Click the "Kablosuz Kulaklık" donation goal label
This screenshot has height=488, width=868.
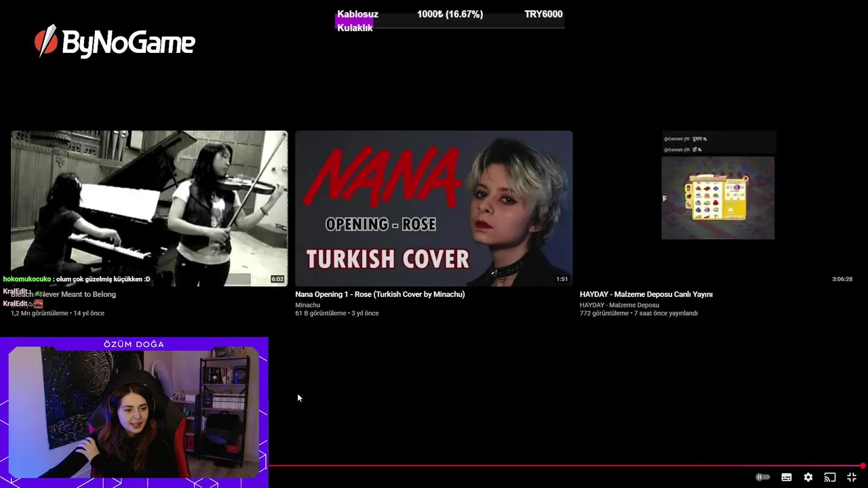pyautogui.click(x=357, y=21)
